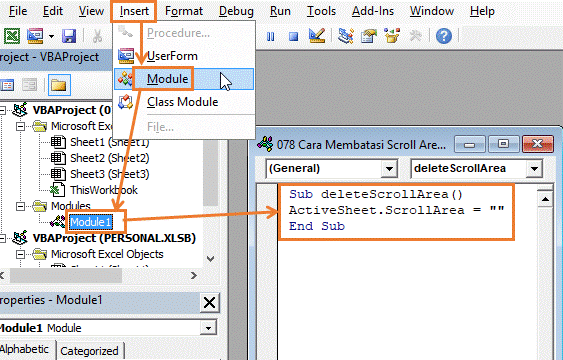Click the Insert UserForm toolbar icon
Screen dimensions: 563x360
click(35, 36)
